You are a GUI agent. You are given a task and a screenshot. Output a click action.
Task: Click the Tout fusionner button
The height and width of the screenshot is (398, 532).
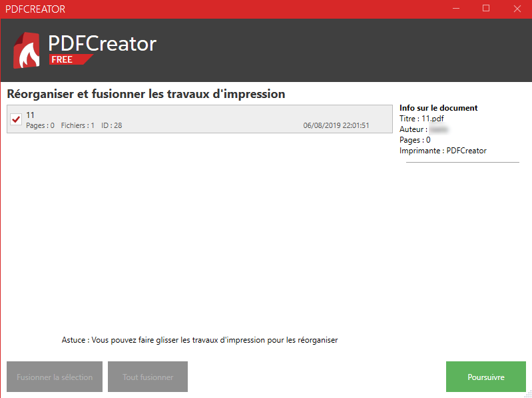(x=148, y=377)
